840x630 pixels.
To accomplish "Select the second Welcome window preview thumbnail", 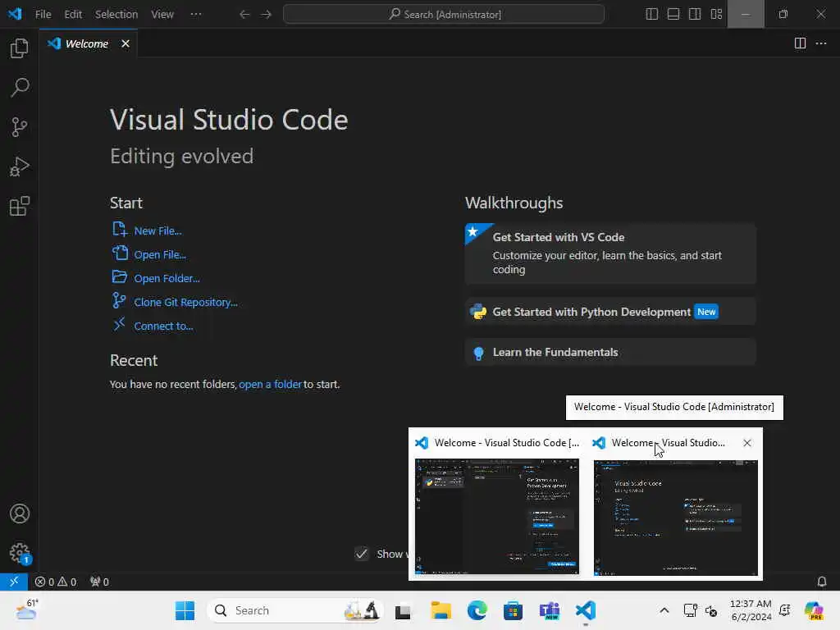I will pyautogui.click(x=676, y=518).
